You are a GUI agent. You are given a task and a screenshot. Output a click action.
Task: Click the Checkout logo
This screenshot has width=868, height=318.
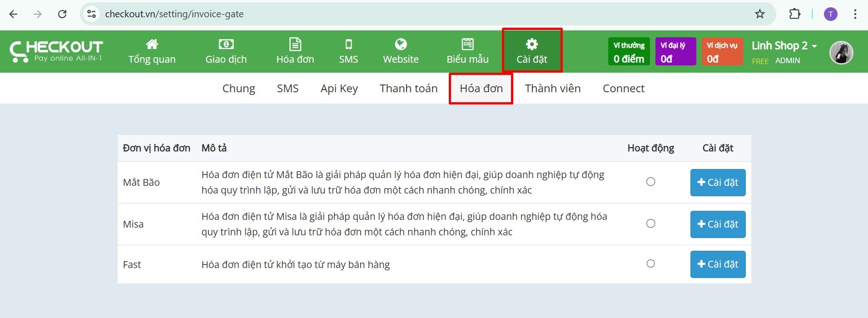(x=56, y=51)
